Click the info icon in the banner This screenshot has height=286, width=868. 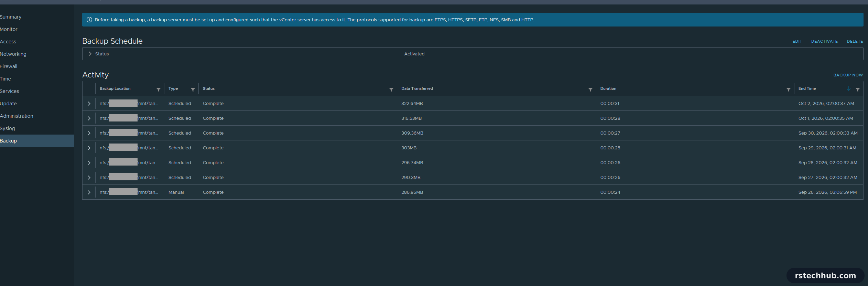pyautogui.click(x=89, y=20)
